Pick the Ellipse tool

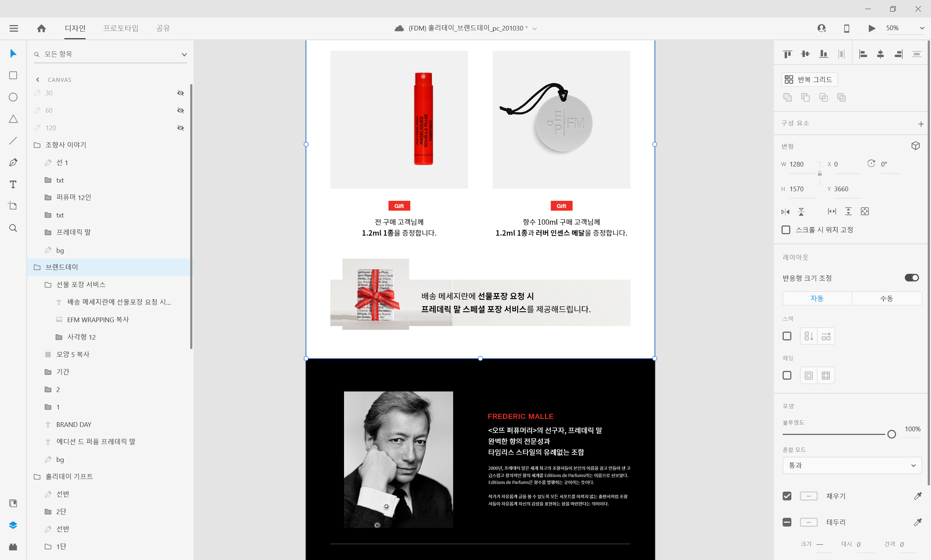point(13,97)
